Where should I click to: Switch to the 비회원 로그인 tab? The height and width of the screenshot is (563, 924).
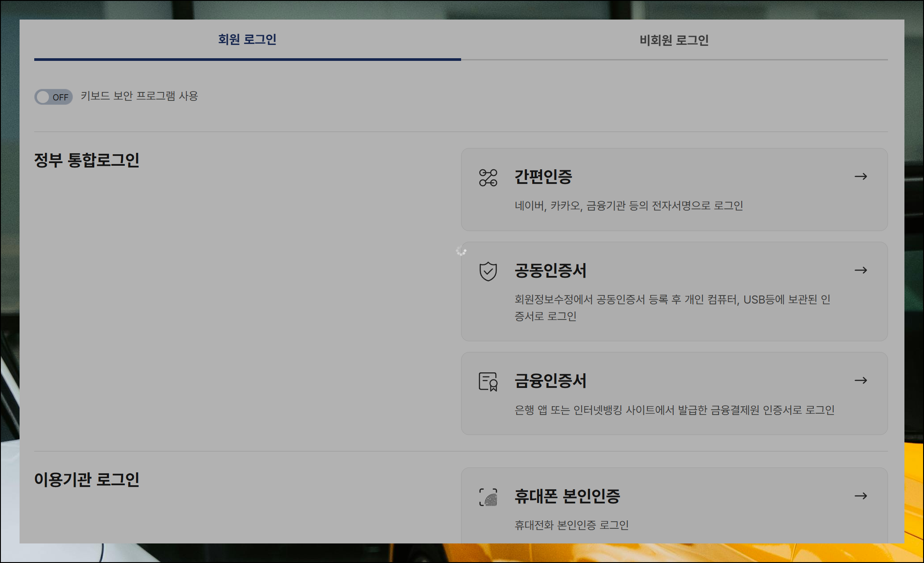tap(674, 40)
